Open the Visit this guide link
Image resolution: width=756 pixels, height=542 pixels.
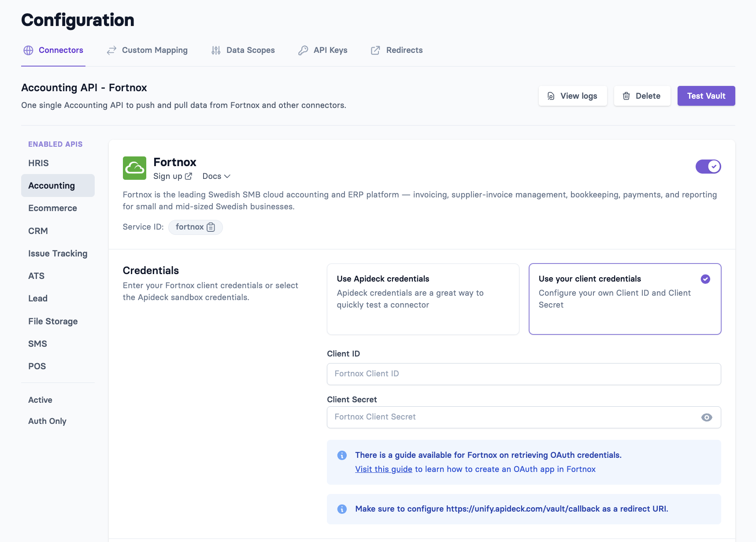(384, 469)
